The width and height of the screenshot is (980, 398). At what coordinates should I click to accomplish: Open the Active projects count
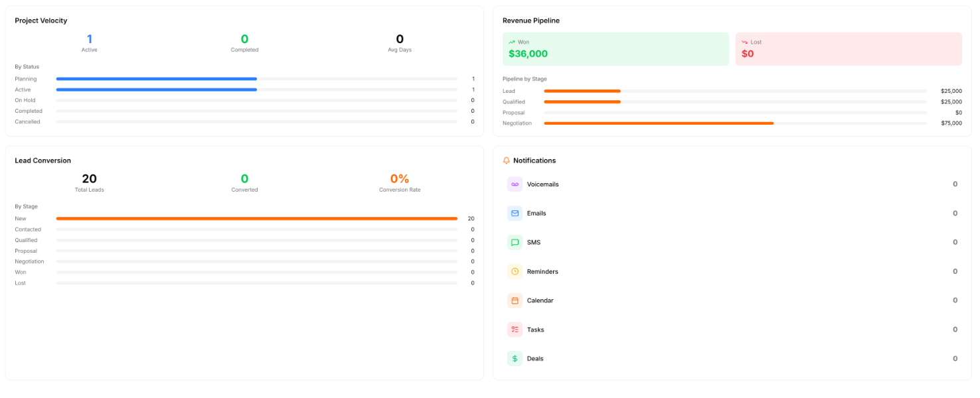click(90, 40)
